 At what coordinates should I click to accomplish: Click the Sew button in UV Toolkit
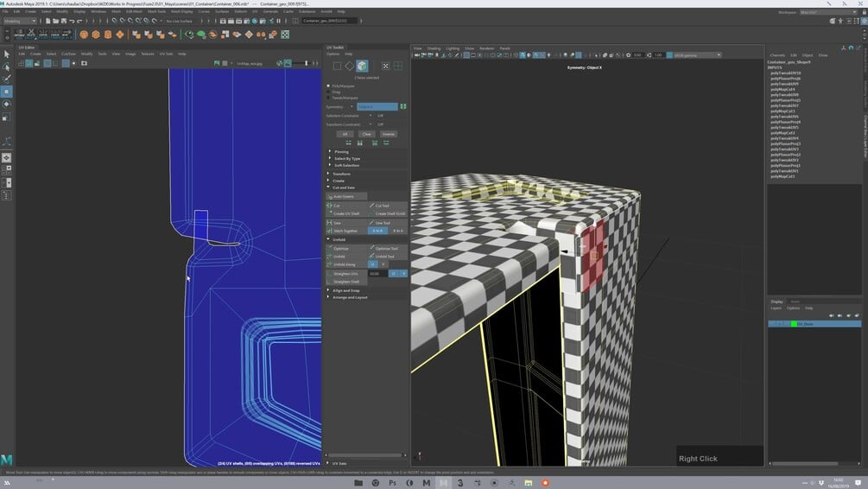click(346, 223)
